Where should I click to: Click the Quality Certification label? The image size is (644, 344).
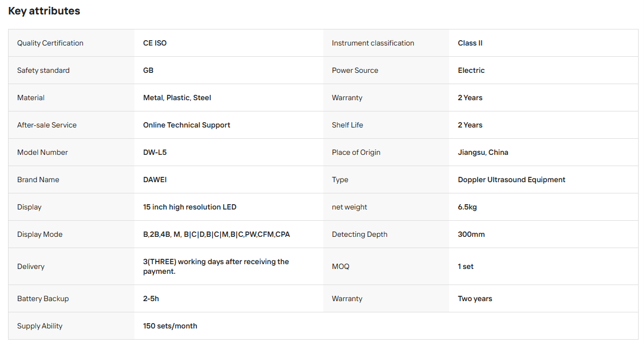50,43
